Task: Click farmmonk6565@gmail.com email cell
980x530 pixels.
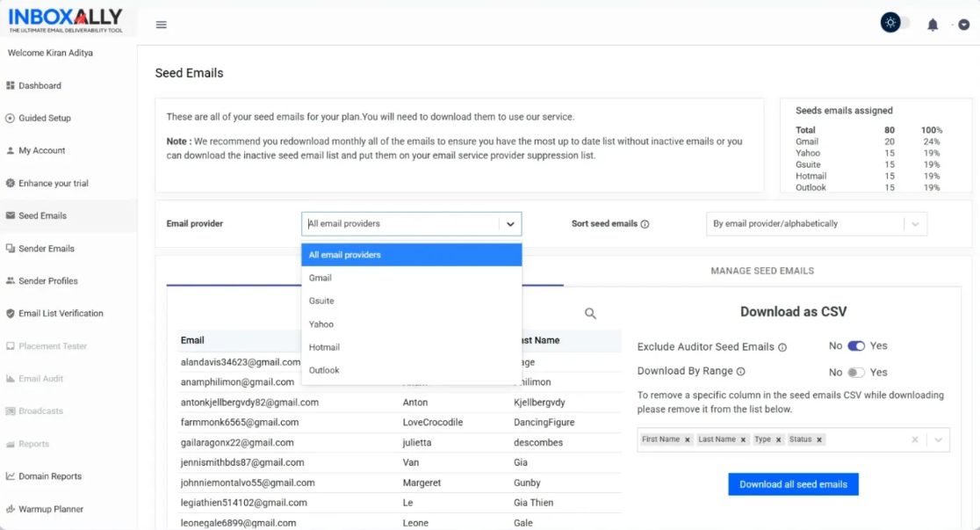Action: 240,423
